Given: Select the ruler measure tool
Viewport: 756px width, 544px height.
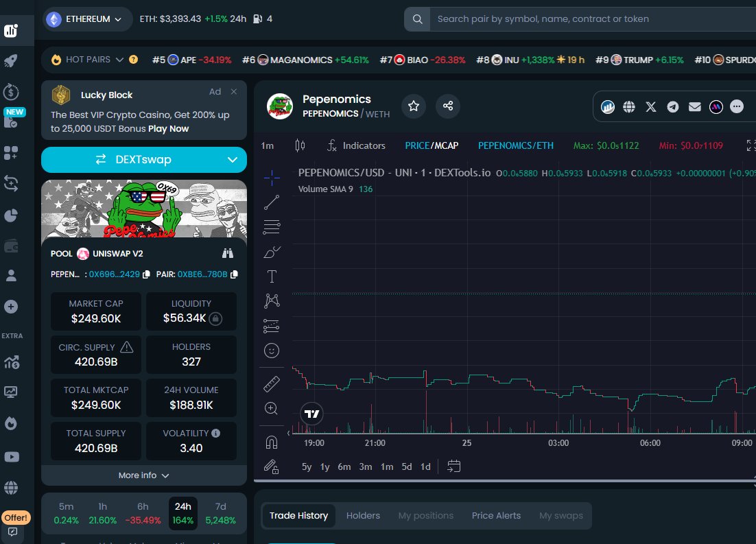Looking at the screenshot, I should click(272, 384).
